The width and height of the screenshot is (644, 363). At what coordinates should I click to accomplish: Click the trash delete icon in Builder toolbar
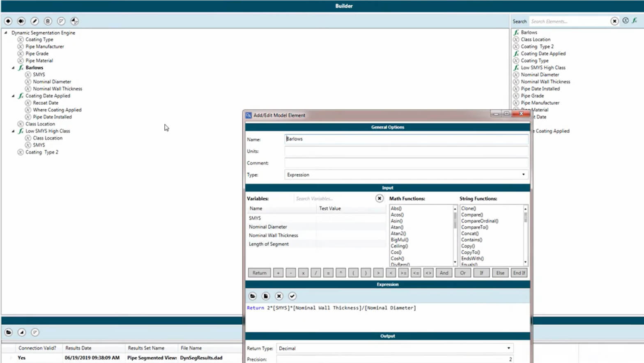(48, 21)
